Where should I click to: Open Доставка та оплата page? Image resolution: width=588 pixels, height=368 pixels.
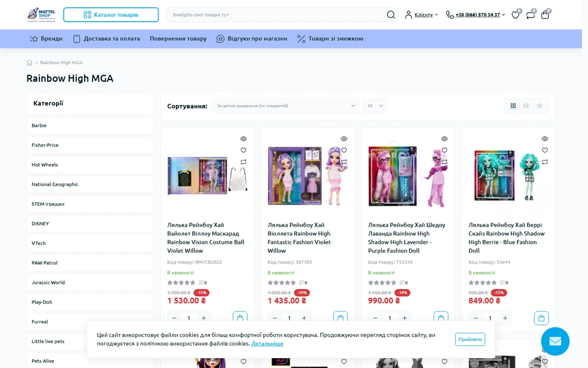pos(106,39)
